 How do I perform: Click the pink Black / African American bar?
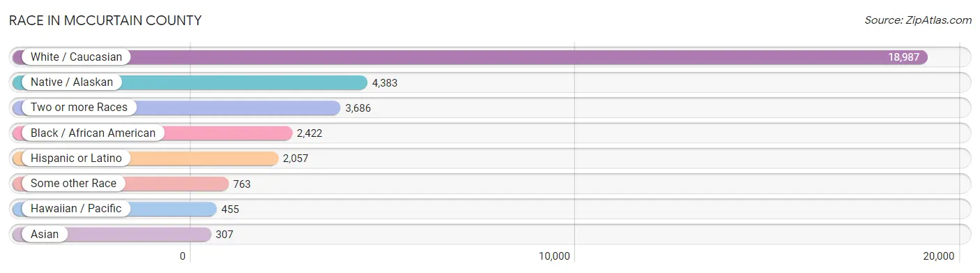click(152, 133)
